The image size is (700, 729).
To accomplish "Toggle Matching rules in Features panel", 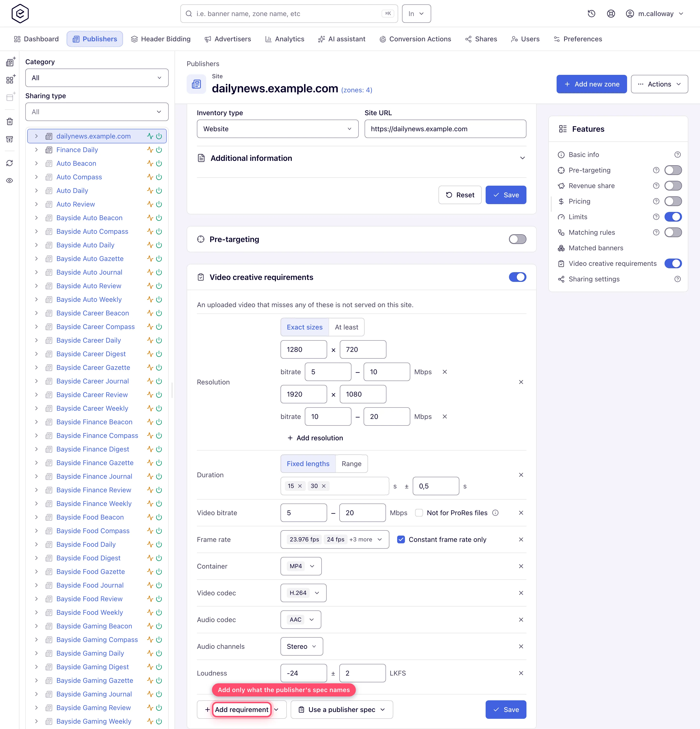I will pos(673,233).
